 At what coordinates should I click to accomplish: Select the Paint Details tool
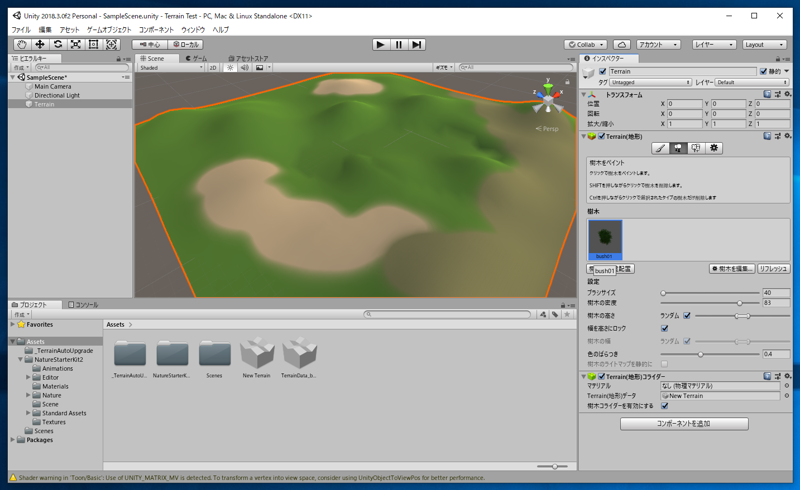[696, 148]
